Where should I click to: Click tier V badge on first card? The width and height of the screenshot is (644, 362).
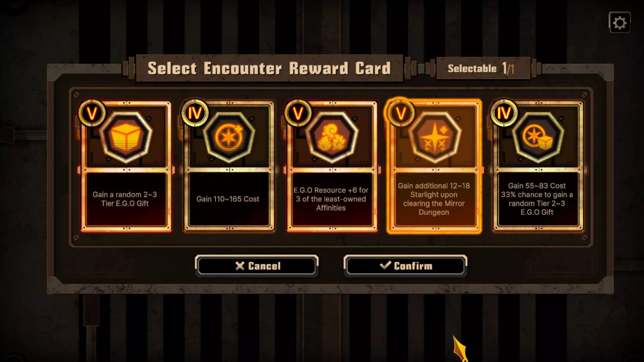point(92,113)
